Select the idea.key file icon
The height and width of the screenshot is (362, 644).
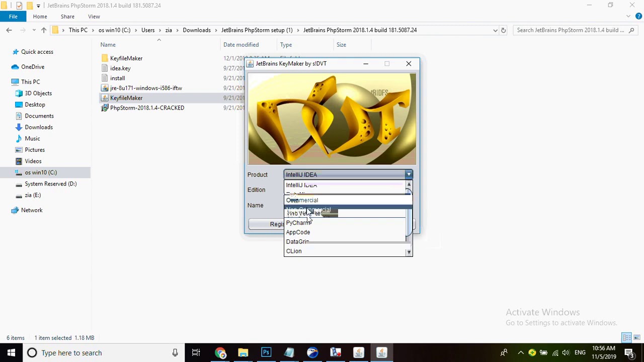coord(105,68)
